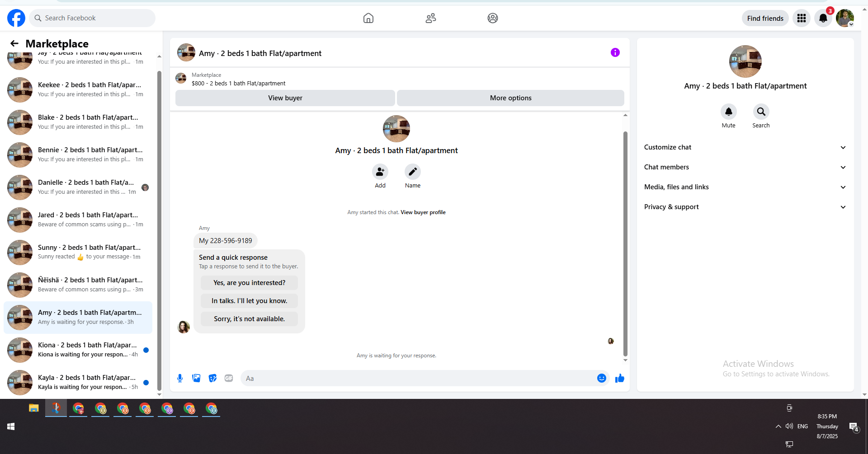The height and width of the screenshot is (454, 868).
Task: Choose a sticker icon
Action: (x=212, y=378)
